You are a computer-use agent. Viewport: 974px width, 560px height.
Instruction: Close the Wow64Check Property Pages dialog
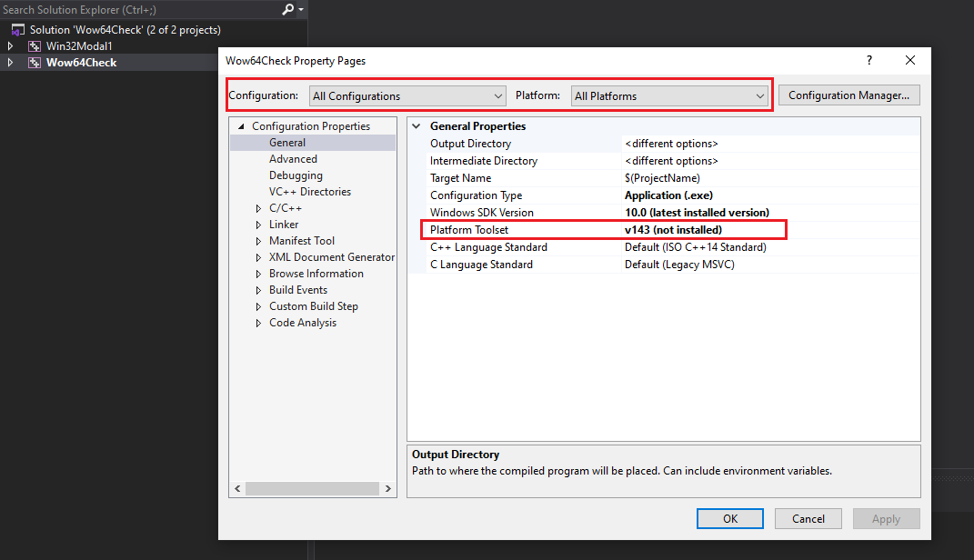pyautogui.click(x=910, y=60)
